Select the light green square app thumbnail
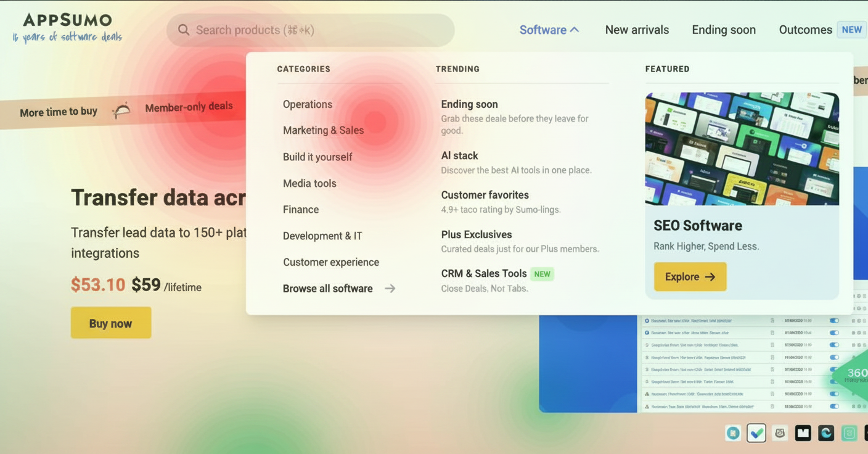Viewport: 868px width, 454px height. 849,433
